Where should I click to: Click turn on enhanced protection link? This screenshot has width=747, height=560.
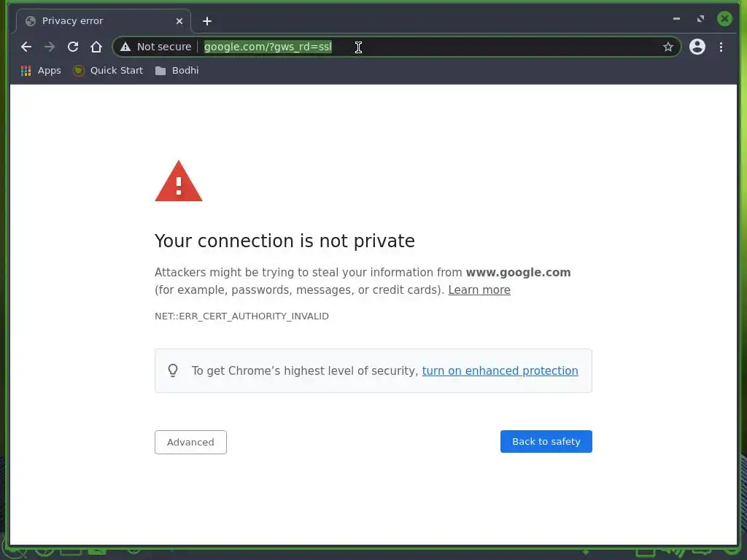500,371
